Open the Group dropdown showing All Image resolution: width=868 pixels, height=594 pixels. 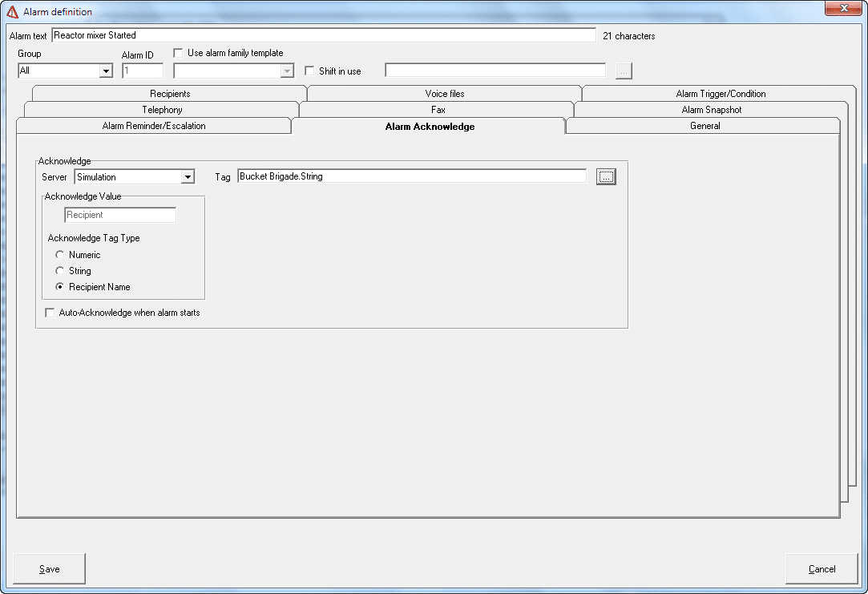[x=106, y=71]
